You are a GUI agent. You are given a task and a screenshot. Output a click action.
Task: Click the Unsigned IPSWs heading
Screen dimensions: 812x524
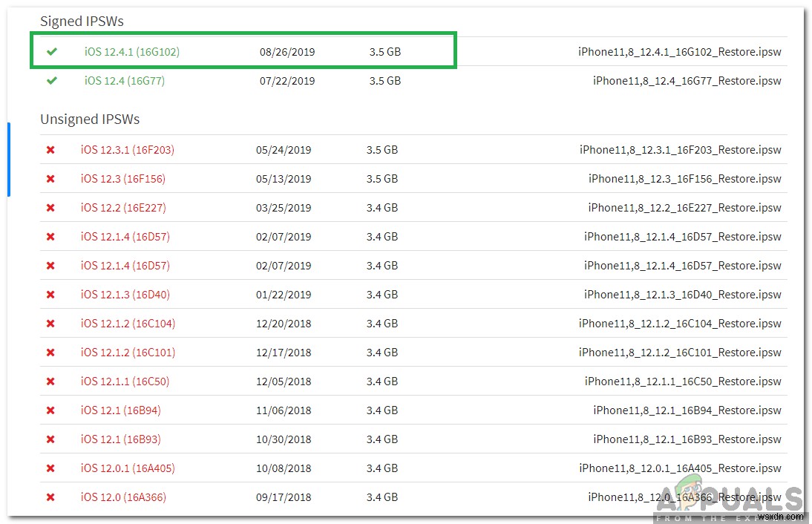90,119
